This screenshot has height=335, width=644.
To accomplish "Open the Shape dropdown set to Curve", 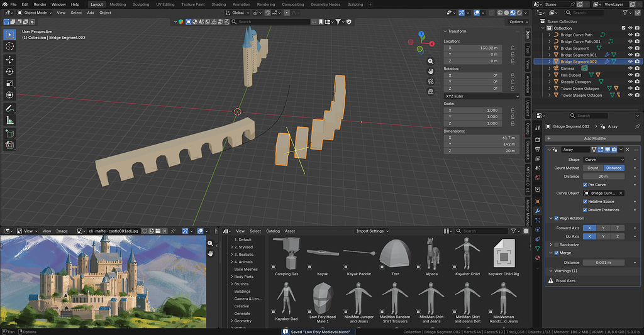I will point(603,160).
